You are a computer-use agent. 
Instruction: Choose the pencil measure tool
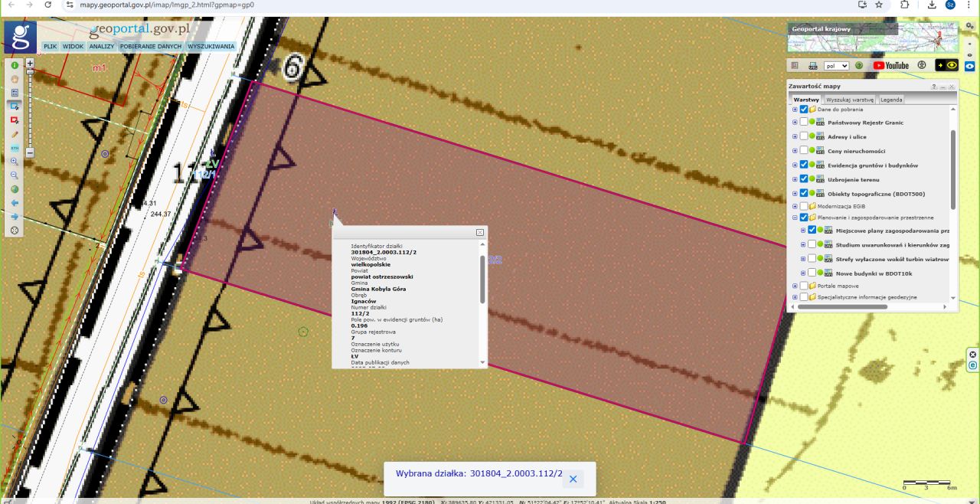click(x=15, y=133)
